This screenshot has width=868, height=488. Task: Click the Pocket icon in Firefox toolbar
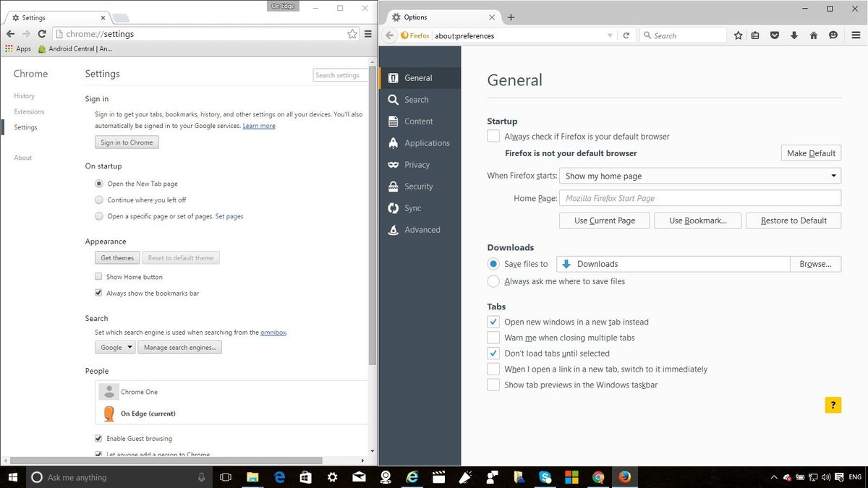point(774,35)
